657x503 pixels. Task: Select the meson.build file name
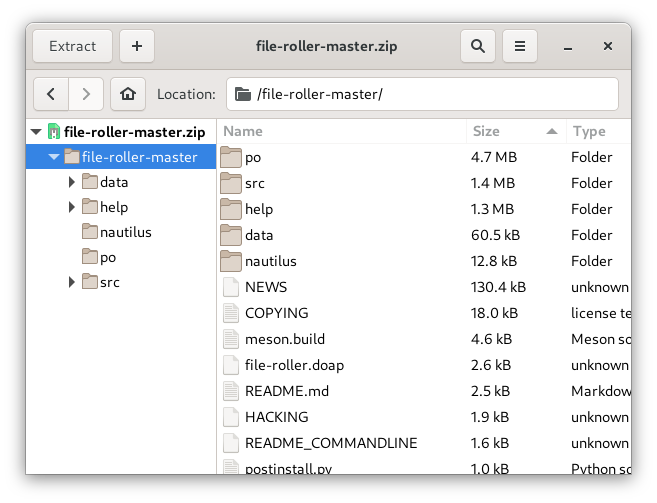click(x=285, y=339)
